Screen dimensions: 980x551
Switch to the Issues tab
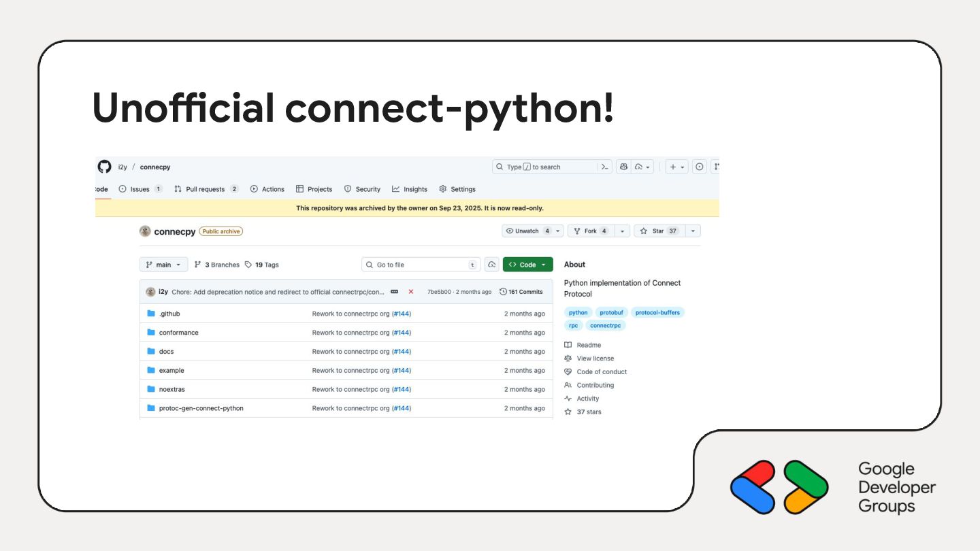(141, 189)
